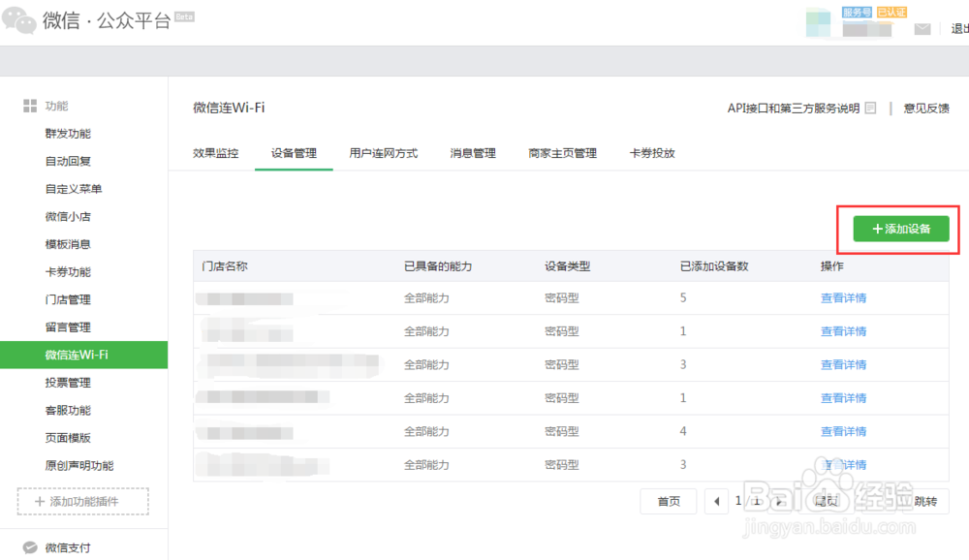The width and height of the screenshot is (969, 560).
Task: Click the 意见反馈 link
Action: pyautogui.click(x=925, y=109)
